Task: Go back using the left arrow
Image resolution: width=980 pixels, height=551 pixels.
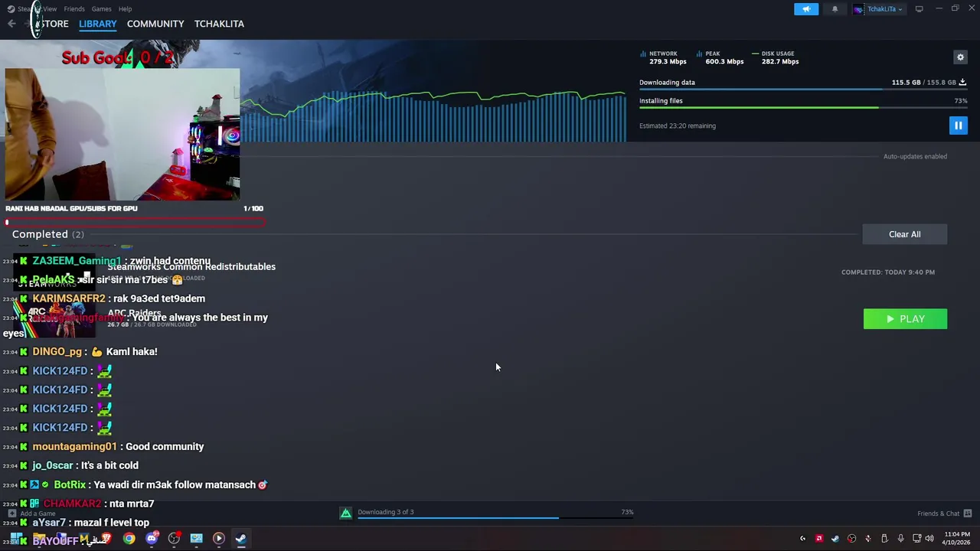Action: (11, 24)
